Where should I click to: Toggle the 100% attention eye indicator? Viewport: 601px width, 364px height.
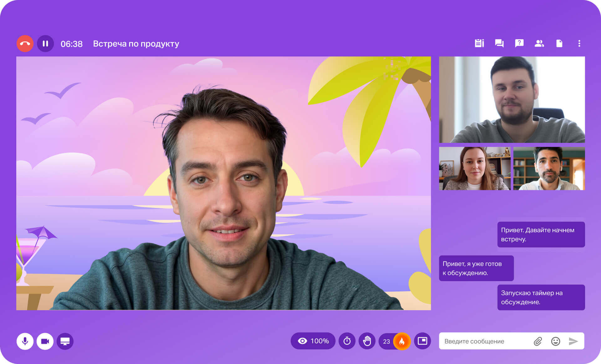tap(313, 341)
